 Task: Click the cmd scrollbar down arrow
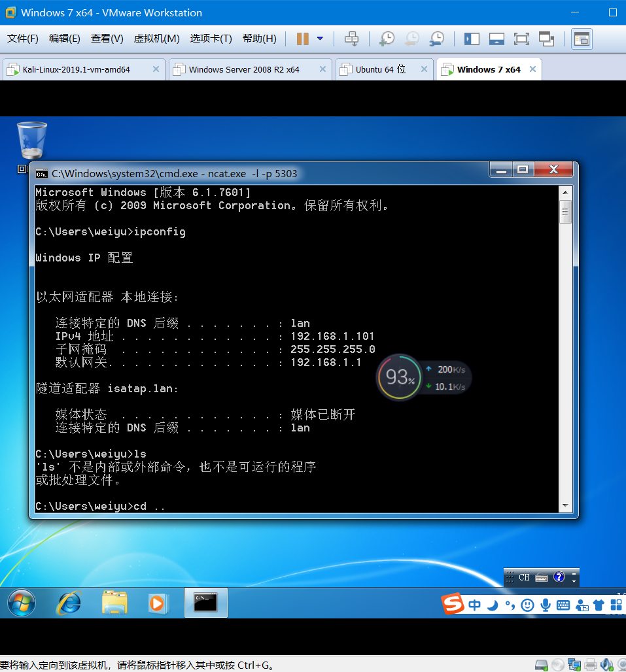tap(565, 506)
